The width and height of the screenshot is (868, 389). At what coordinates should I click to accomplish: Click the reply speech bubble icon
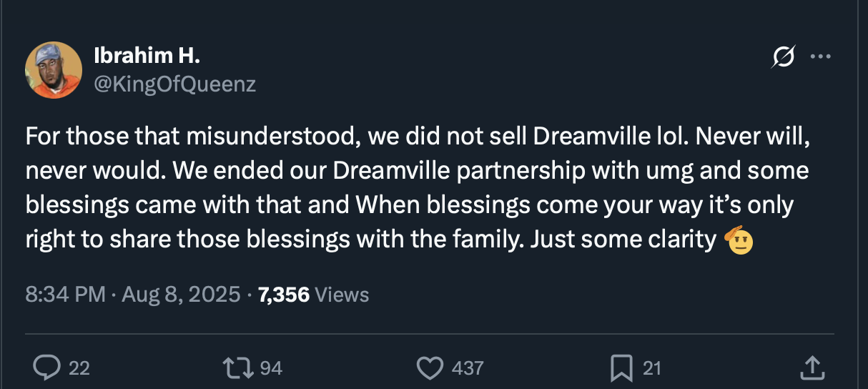(46, 368)
